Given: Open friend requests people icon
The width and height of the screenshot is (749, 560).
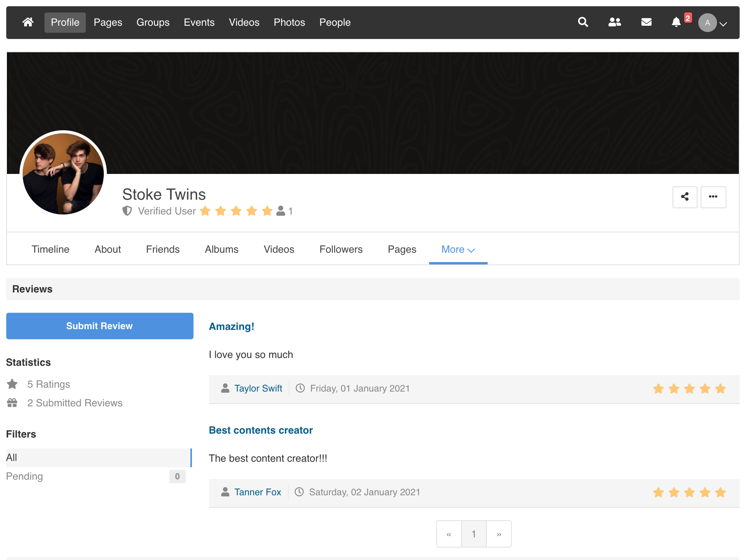Looking at the screenshot, I should (x=614, y=22).
